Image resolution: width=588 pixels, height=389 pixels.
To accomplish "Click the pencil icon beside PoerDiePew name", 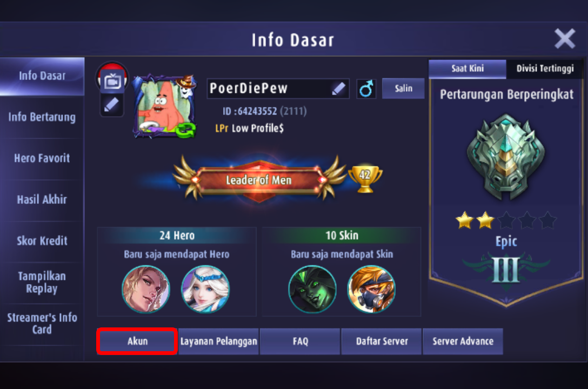I will click(338, 89).
